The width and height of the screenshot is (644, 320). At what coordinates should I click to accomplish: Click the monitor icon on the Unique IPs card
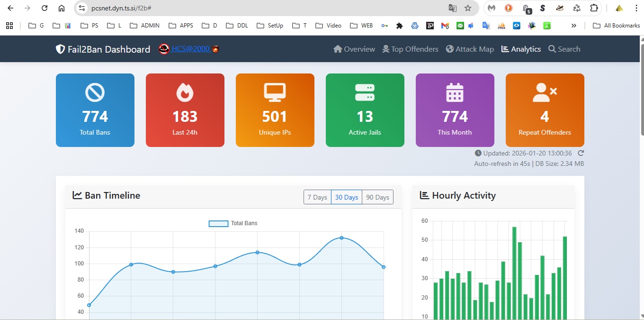(x=275, y=92)
